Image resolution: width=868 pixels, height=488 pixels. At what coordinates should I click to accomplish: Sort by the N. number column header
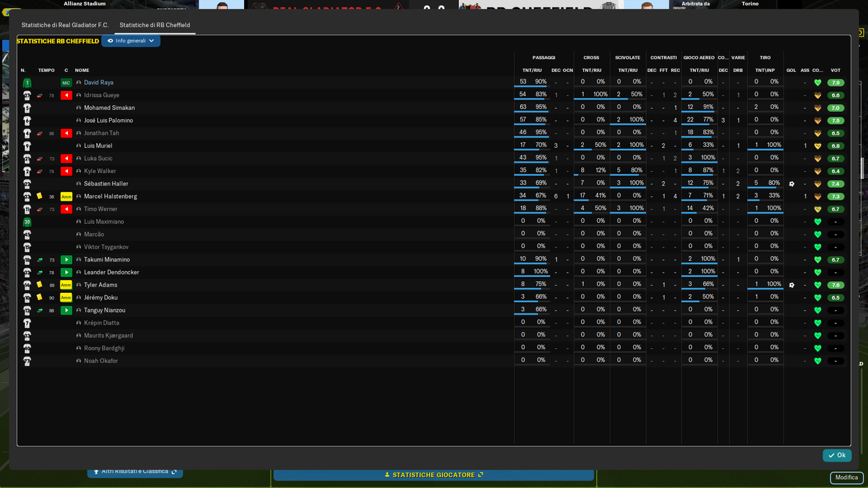pos(23,70)
